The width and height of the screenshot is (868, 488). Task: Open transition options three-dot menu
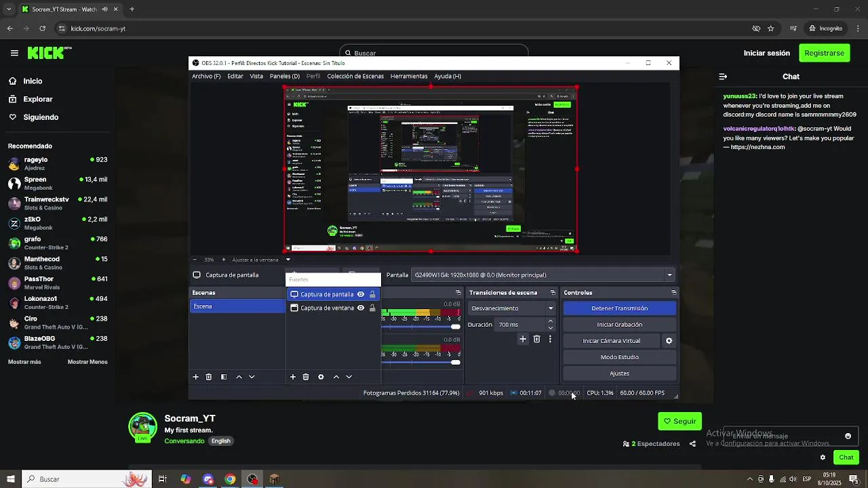tap(550, 339)
